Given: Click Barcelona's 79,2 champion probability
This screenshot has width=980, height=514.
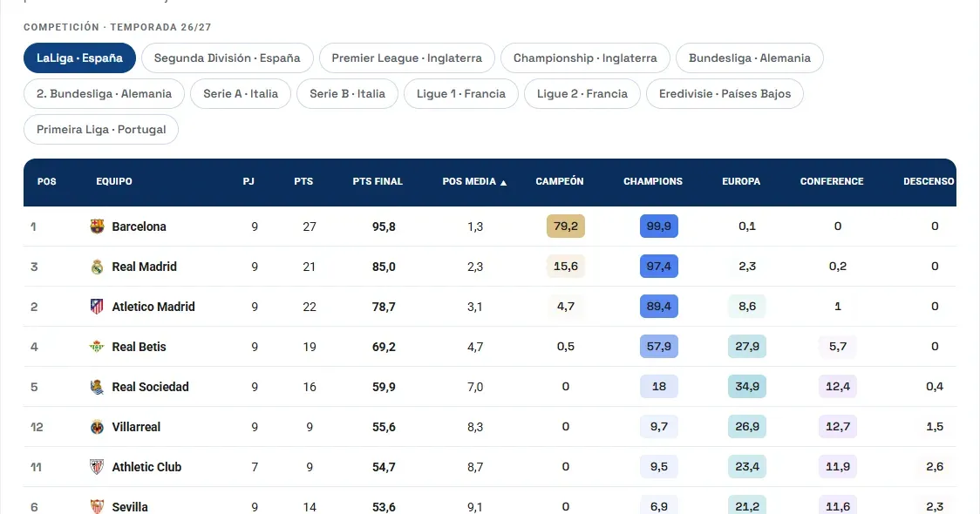Looking at the screenshot, I should (x=566, y=227).
